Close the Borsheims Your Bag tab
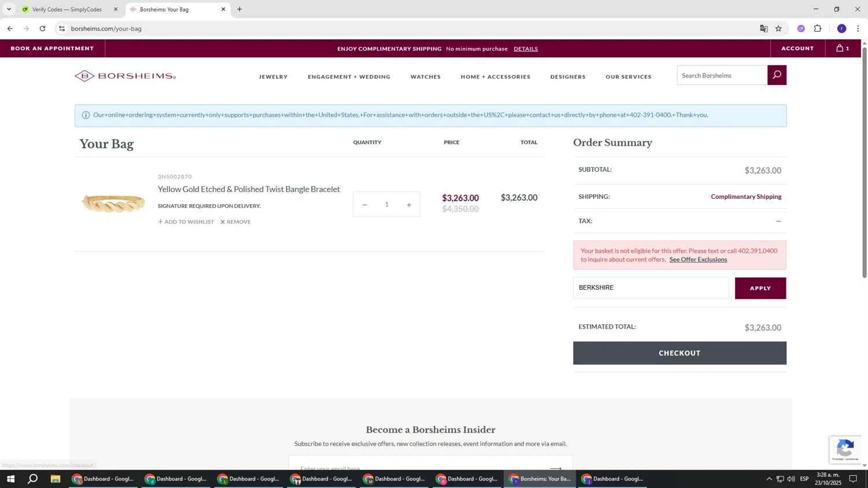Image resolution: width=868 pixels, height=488 pixels. tap(223, 9)
